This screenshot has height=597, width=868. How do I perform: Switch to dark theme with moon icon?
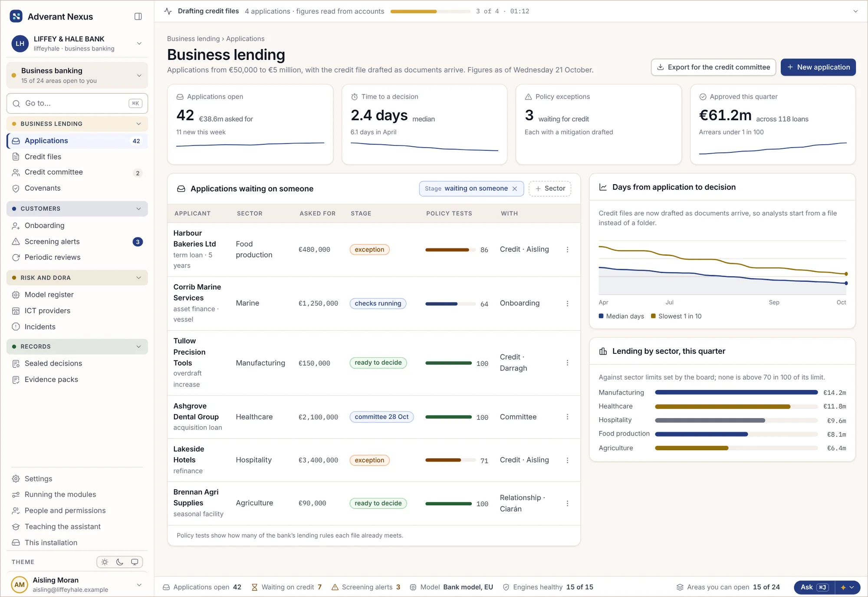(x=120, y=562)
